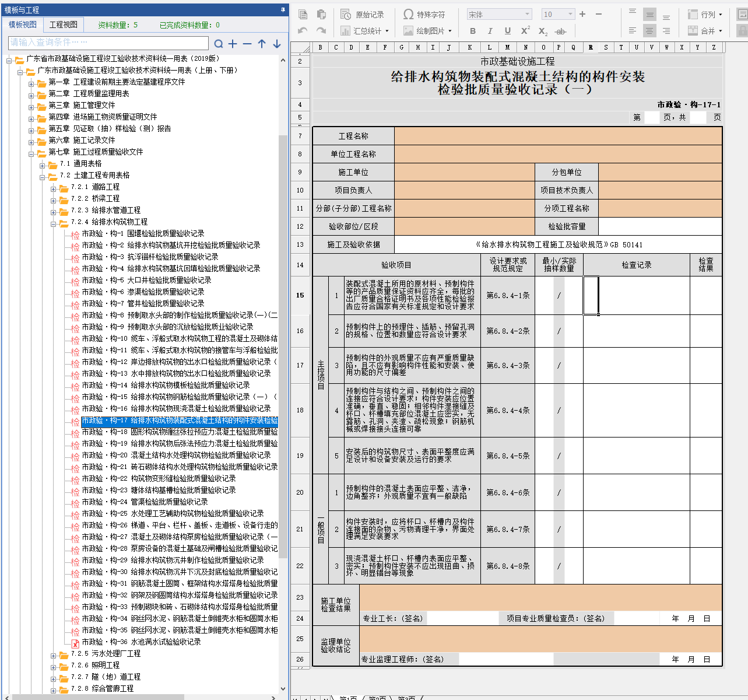
Task: Click the search magnifier icon beside query box
Action: coord(219,44)
